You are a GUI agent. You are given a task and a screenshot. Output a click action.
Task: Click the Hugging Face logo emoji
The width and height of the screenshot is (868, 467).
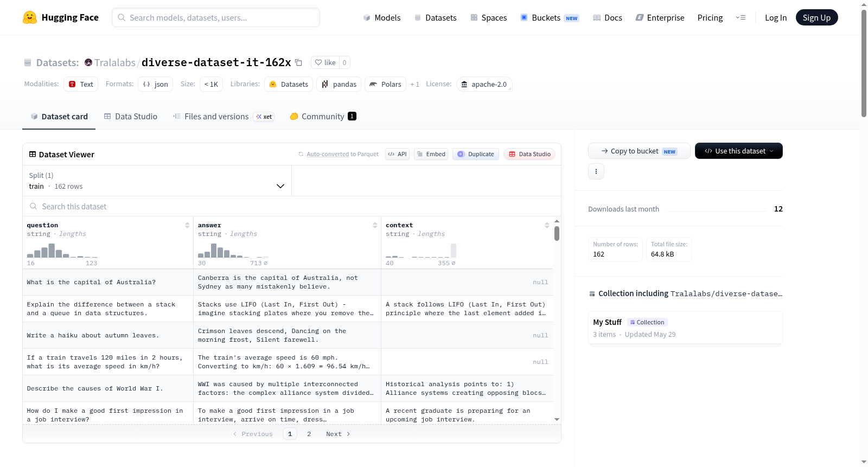coord(30,17)
